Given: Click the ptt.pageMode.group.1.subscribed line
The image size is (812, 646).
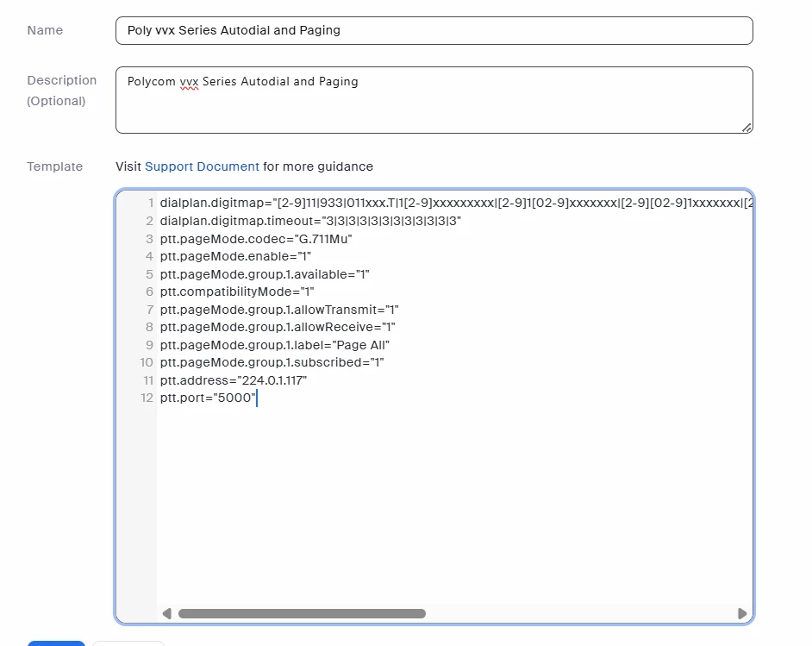Looking at the screenshot, I should (x=272, y=362).
